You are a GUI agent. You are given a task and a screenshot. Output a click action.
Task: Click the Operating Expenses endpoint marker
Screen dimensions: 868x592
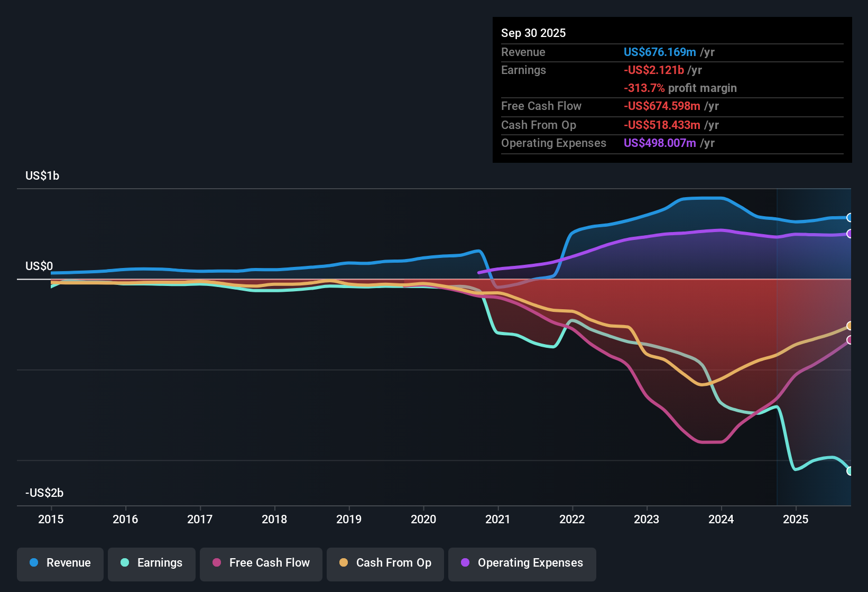click(x=849, y=234)
